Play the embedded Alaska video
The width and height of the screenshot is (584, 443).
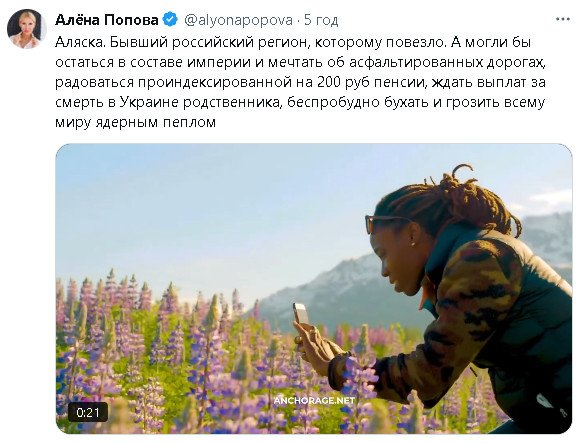click(x=314, y=289)
